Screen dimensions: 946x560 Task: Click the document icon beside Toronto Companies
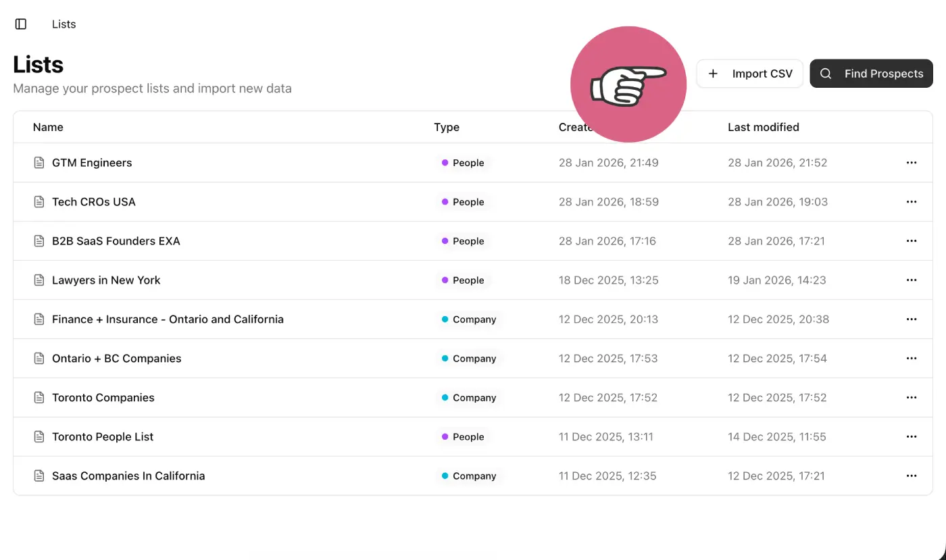coord(39,398)
